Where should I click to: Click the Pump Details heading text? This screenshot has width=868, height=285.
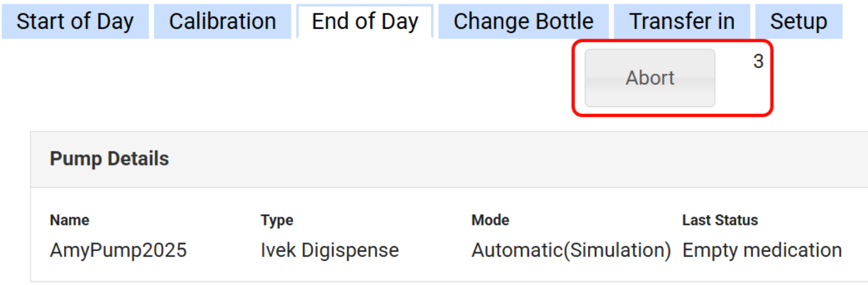[109, 159]
